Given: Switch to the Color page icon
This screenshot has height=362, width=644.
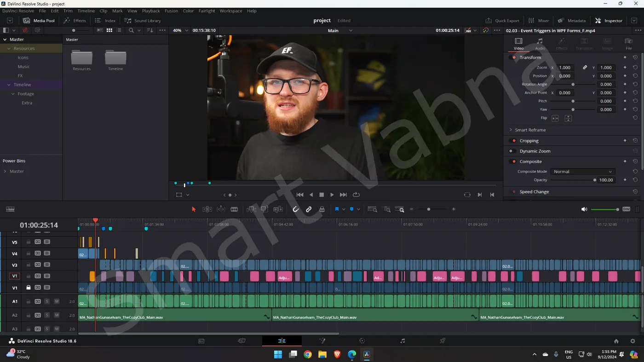Looking at the screenshot, I should [362, 341].
